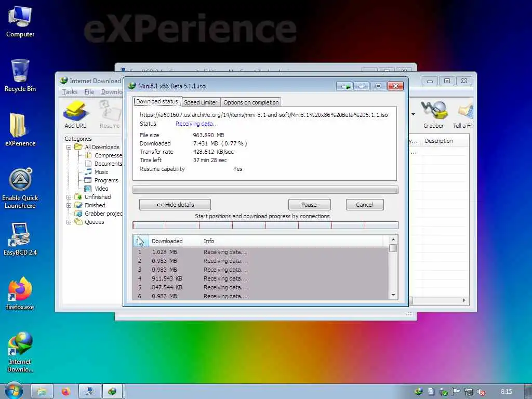Click the Description column header in IDM
532x399 pixels.
pos(438,141)
